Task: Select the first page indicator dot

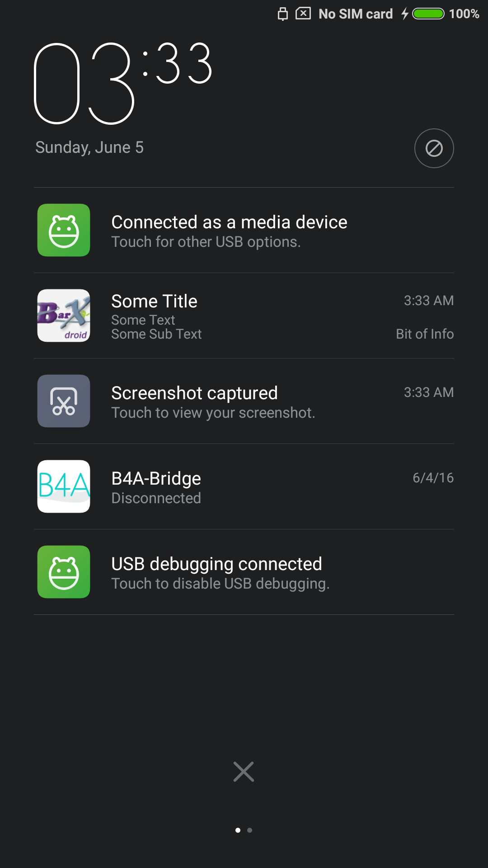Action: 238,830
